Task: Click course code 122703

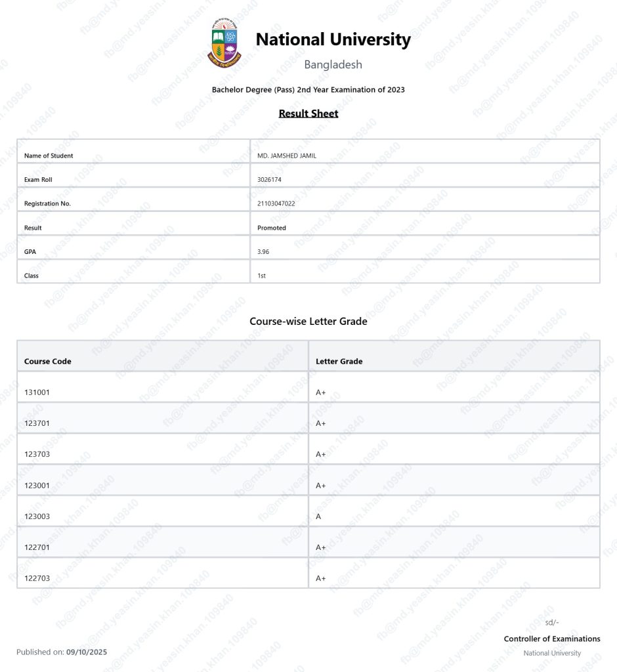Action: [37, 578]
